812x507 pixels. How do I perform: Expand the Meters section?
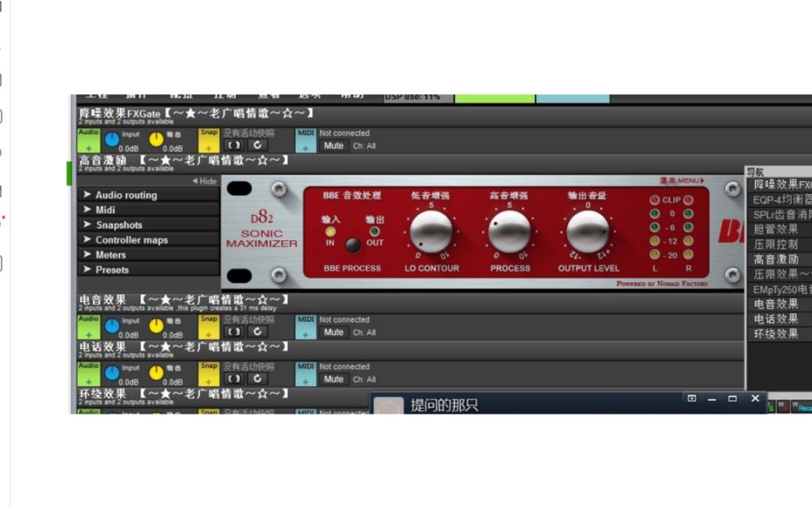pyautogui.click(x=148, y=255)
